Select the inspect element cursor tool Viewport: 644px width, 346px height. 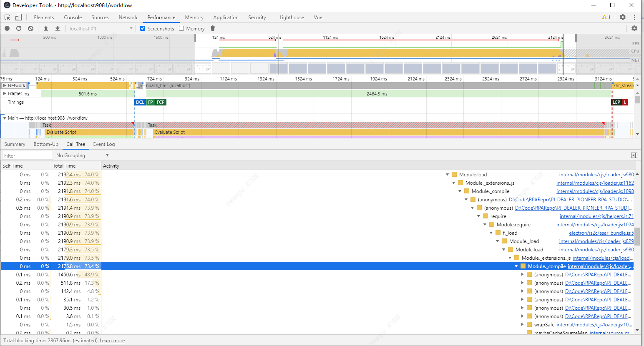7,17
